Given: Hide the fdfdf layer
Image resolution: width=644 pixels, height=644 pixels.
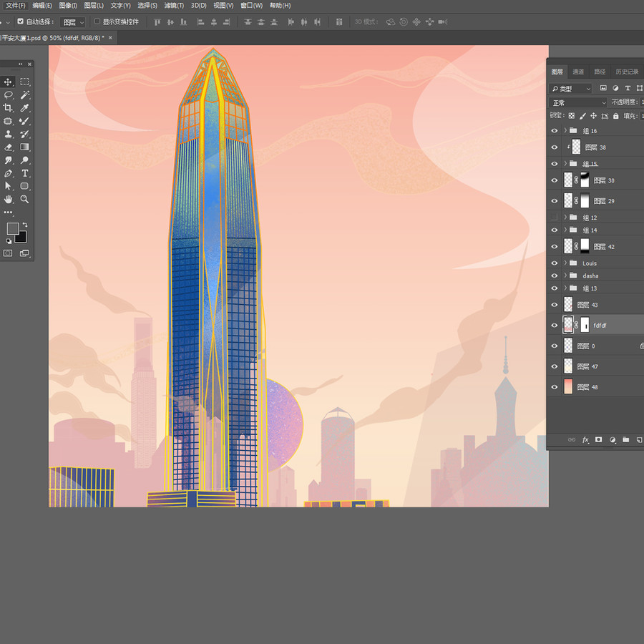Looking at the screenshot, I should coord(555,326).
